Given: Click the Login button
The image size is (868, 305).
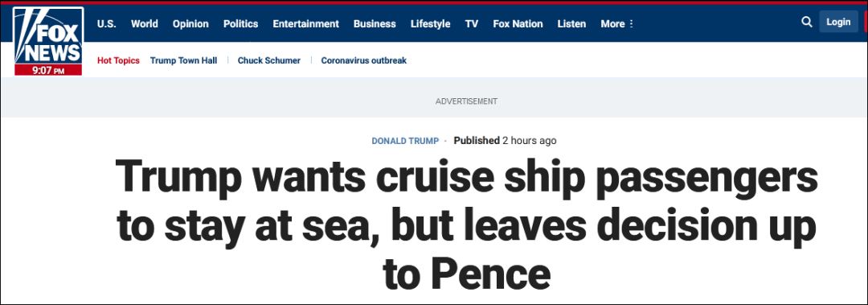Looking at the screenshot, I should [838, 22].
